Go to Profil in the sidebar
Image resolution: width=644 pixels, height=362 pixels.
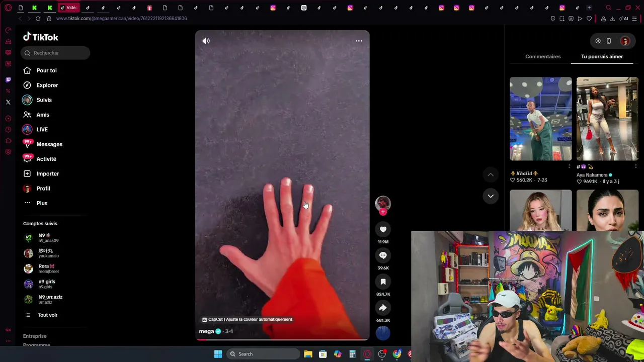36,189
